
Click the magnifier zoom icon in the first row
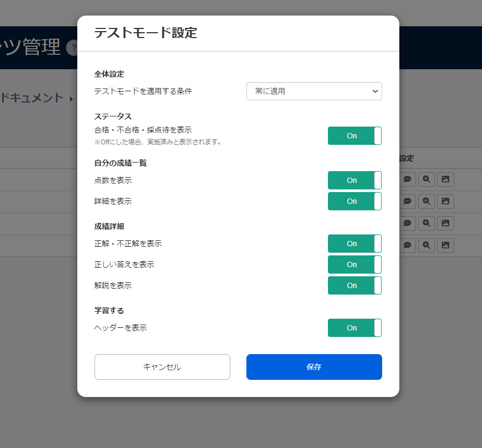coord(426,180)
